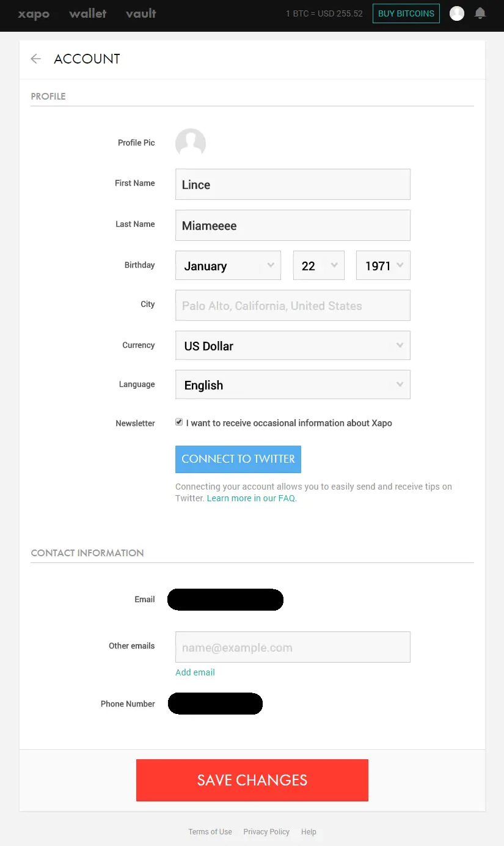The width and height of the screenshot is (504, 846).
Task: Open the birthday year dropdown
Action: (383, 266)
